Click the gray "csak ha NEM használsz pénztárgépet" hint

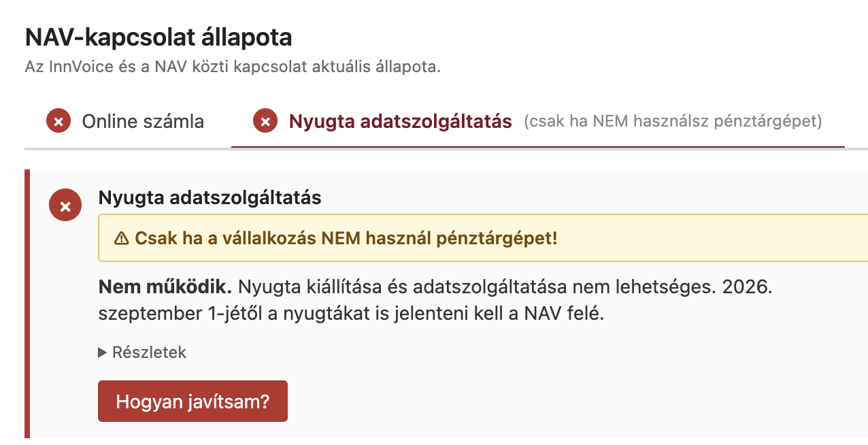click(x=673, y=122)
